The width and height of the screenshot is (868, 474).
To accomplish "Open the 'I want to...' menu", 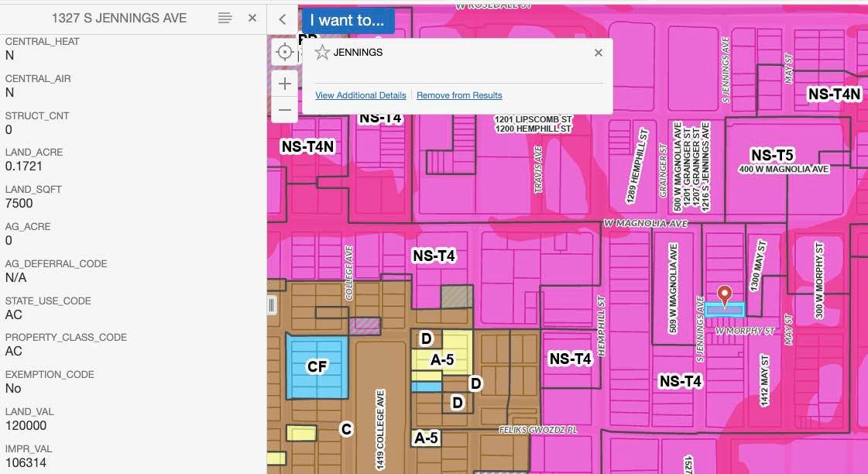I will point(347,21).
